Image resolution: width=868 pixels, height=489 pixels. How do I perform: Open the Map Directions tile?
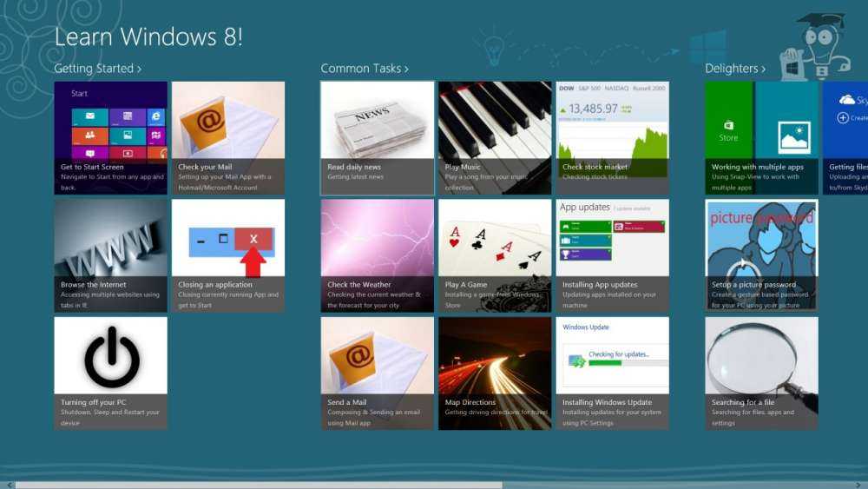[495, 373]
